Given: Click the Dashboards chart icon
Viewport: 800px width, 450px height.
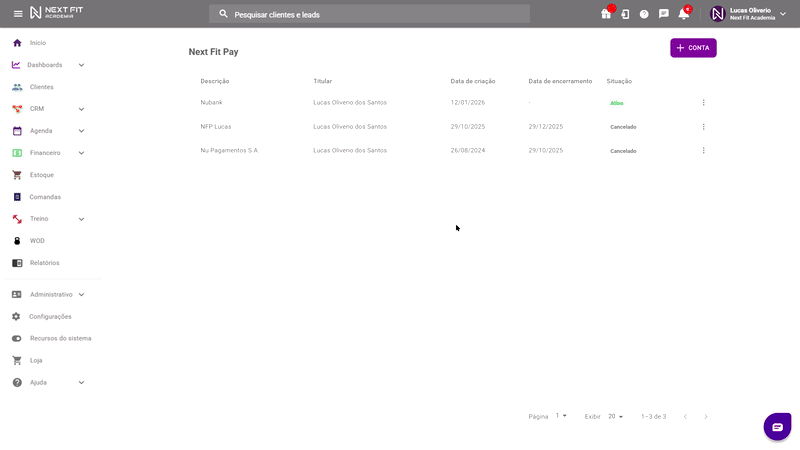Looking at the screenshot, I should [16, 65].
